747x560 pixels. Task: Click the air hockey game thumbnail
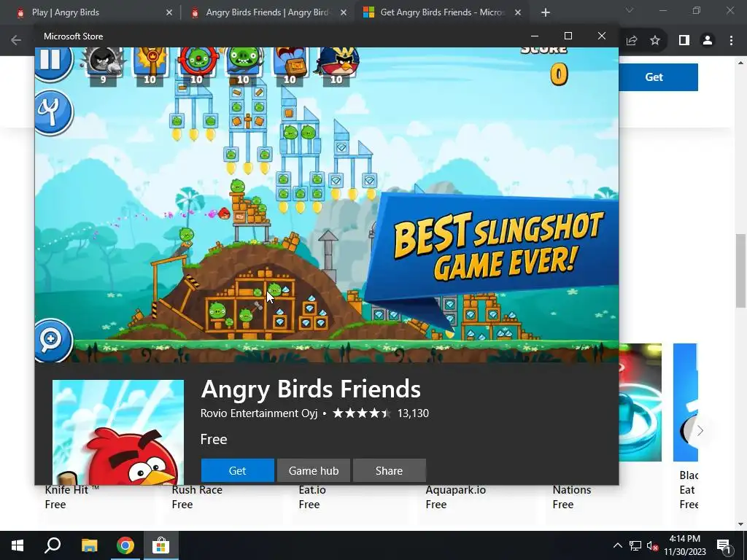tap(640, 402)
